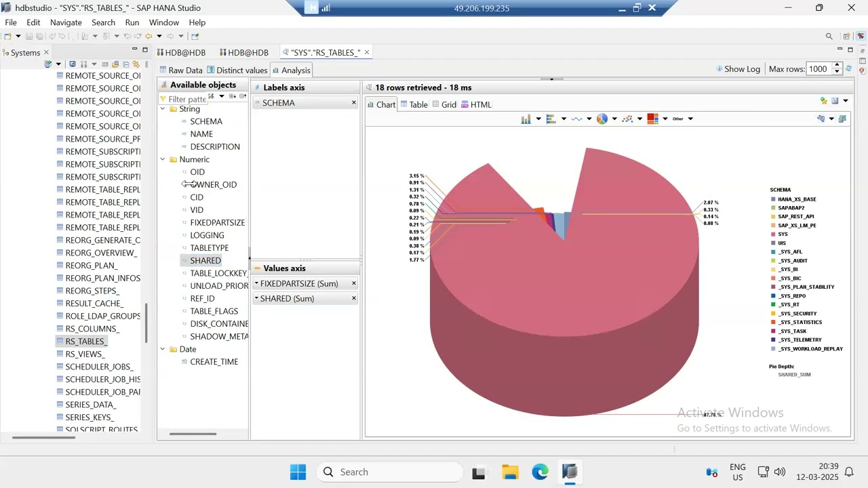This screenshot has width=868, height=488.
Task: Click the Collapse All icon in Systems toolbar
Action: pyautogui.click(x=125, y=64)
